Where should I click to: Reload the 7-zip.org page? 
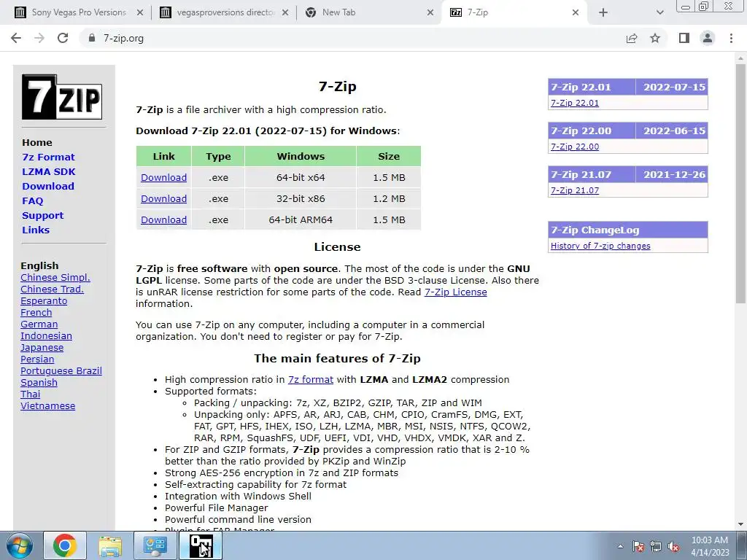[63, 38]
